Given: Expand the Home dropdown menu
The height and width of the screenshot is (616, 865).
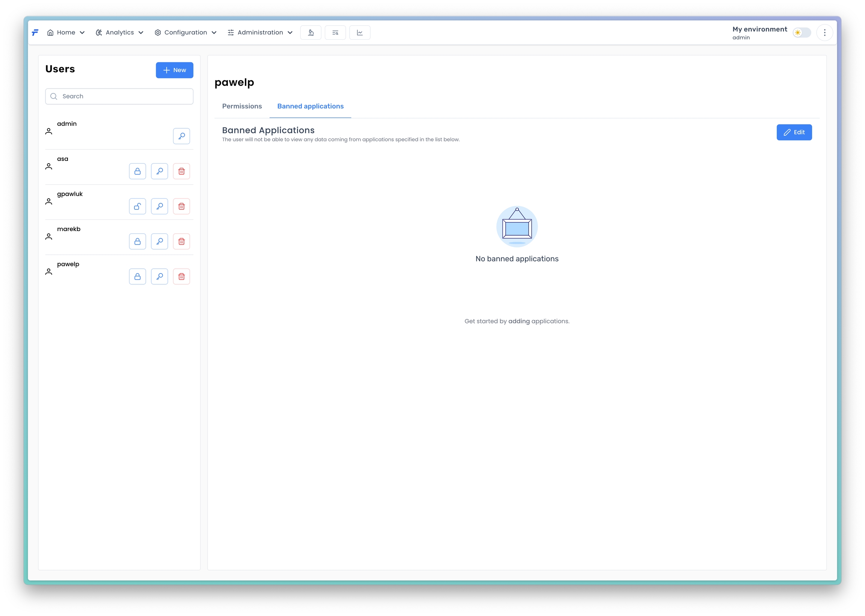Looking at the screenshot, I should [x=66, y=33].
